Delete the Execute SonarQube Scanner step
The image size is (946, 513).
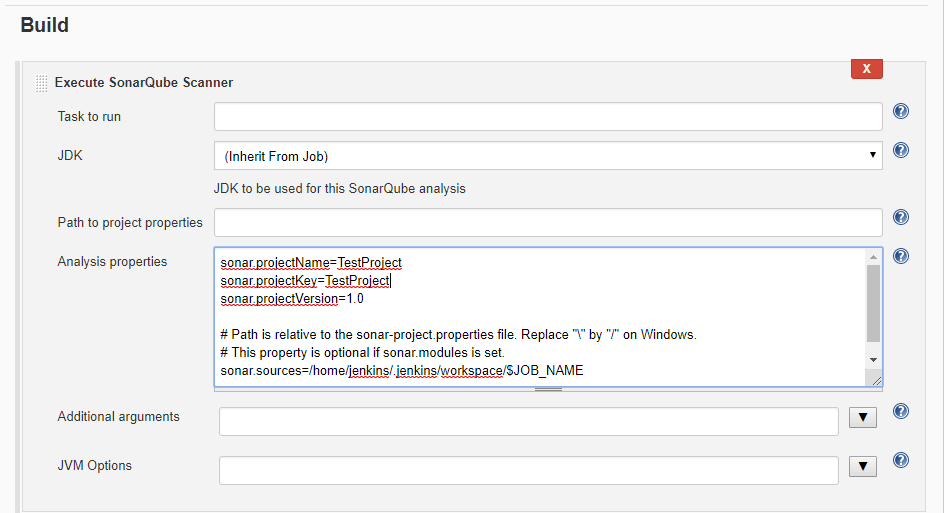866,69
